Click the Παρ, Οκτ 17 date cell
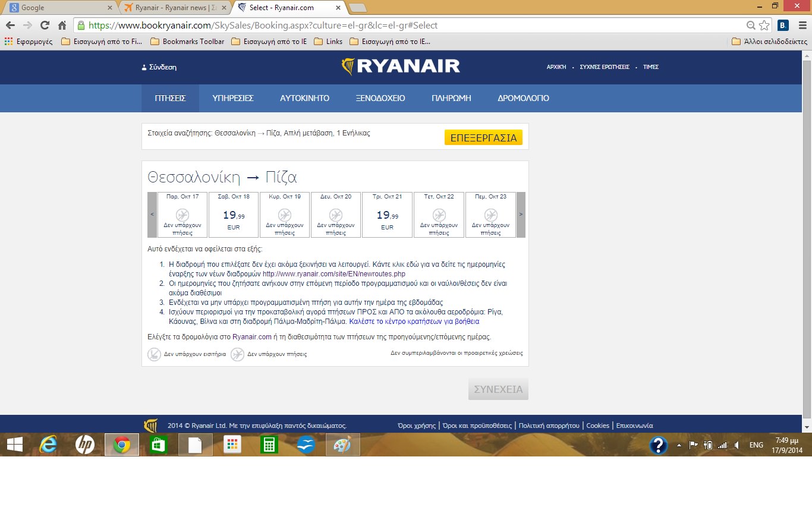812x523 pixels. point(182,215)
